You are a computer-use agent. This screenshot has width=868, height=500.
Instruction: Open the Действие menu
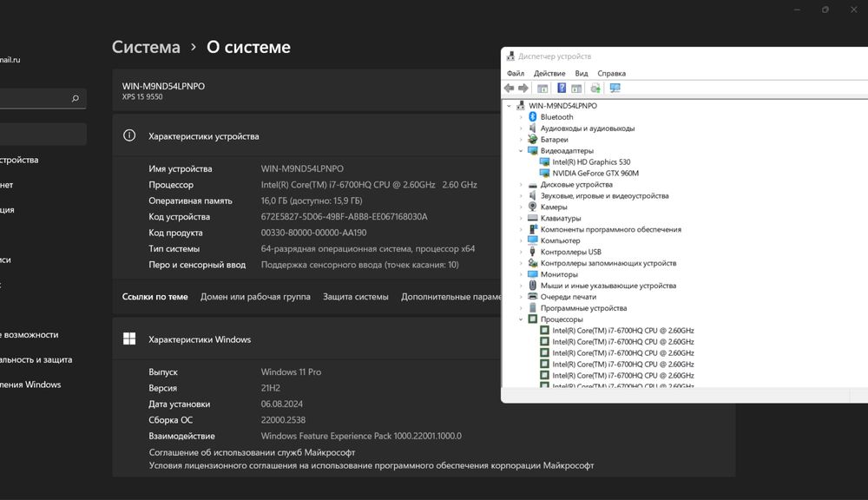[x=549, y=73]
